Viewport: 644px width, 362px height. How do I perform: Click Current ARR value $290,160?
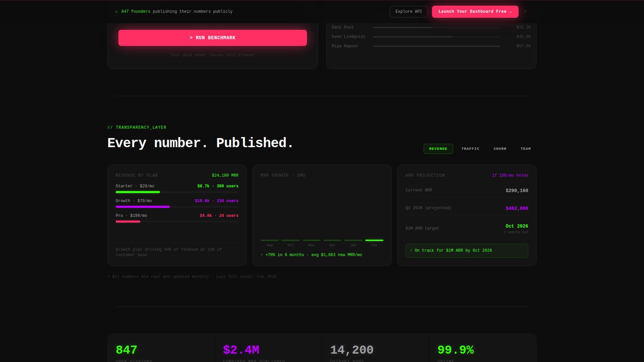(x=517, y=190)
